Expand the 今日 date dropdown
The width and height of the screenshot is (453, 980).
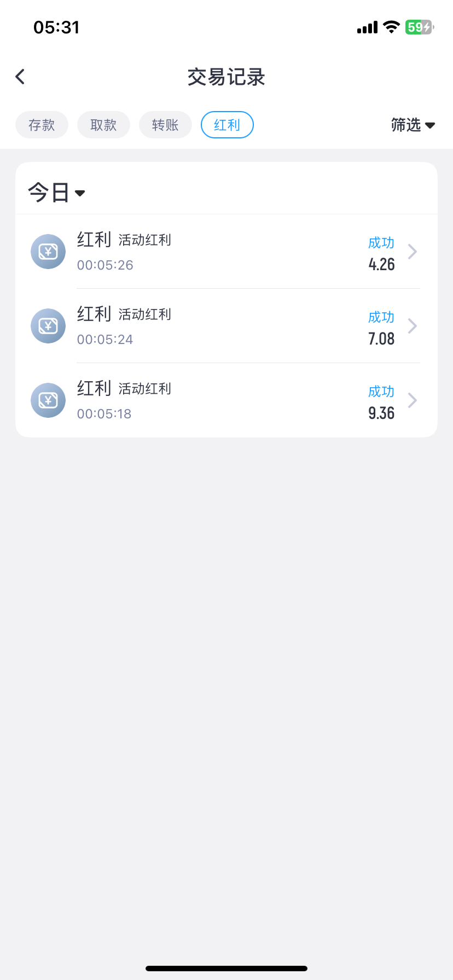coord(56,192)
